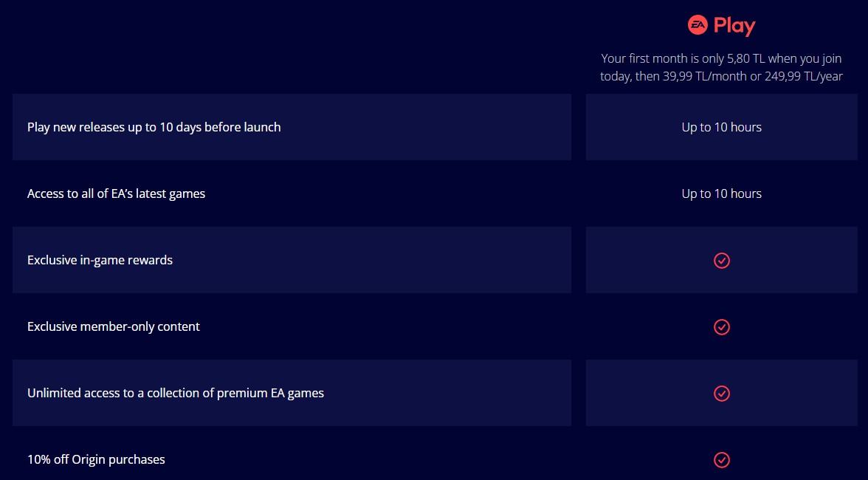Click the in-game rewards checkmark cell background
The width and height of the screenshot is (868, 480).
pyautogui.click(x=721, y=260)
